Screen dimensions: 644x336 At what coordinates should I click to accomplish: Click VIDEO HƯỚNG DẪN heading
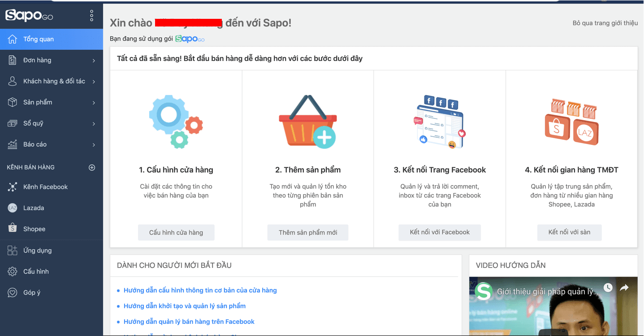click(511, 265)
